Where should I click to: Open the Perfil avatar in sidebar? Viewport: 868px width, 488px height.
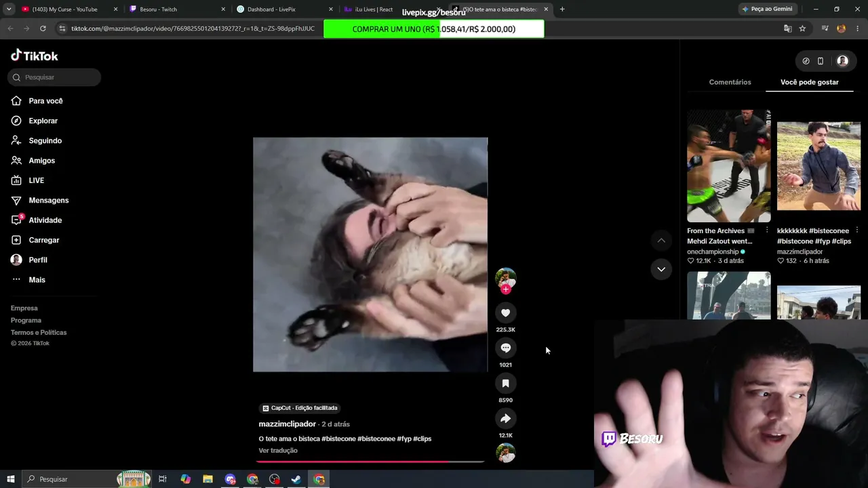point(16,260)
